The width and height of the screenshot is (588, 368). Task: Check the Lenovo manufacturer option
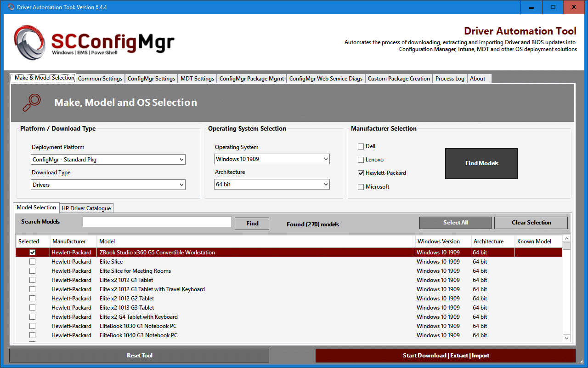361,160
